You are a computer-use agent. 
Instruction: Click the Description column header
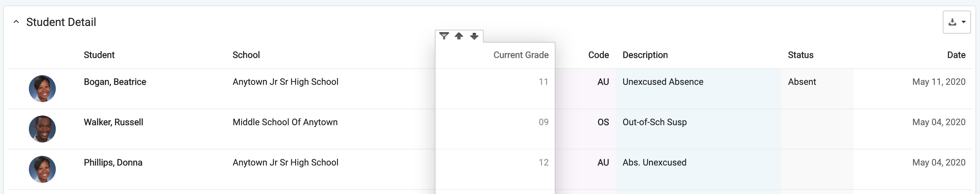pos(645,55)
